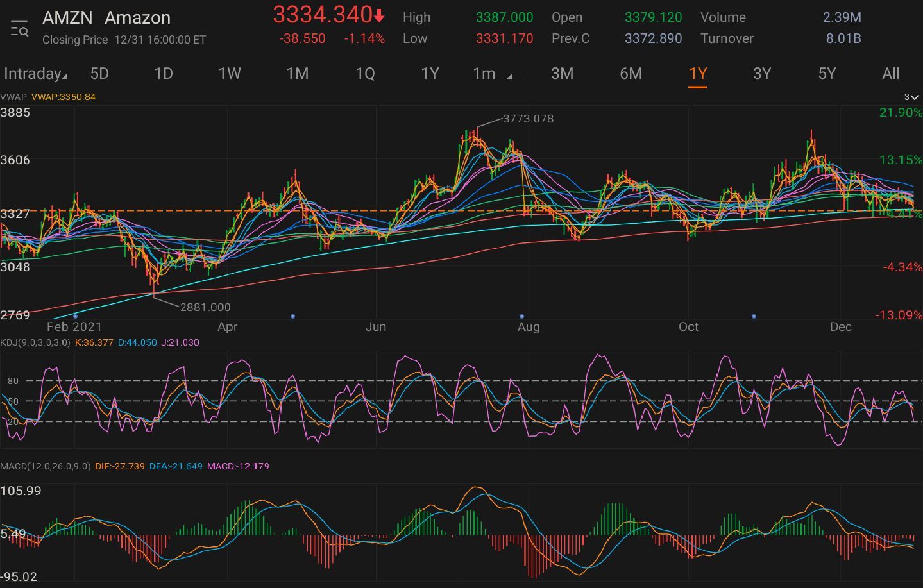Switch to the 1Q chart tab
923x588 pixels.
tap(365, 73)
